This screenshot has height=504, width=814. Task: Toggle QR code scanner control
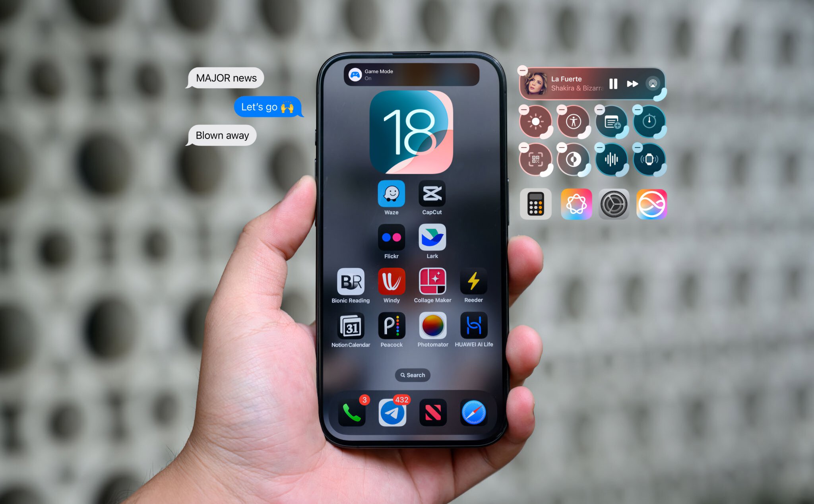click(535, 159)
